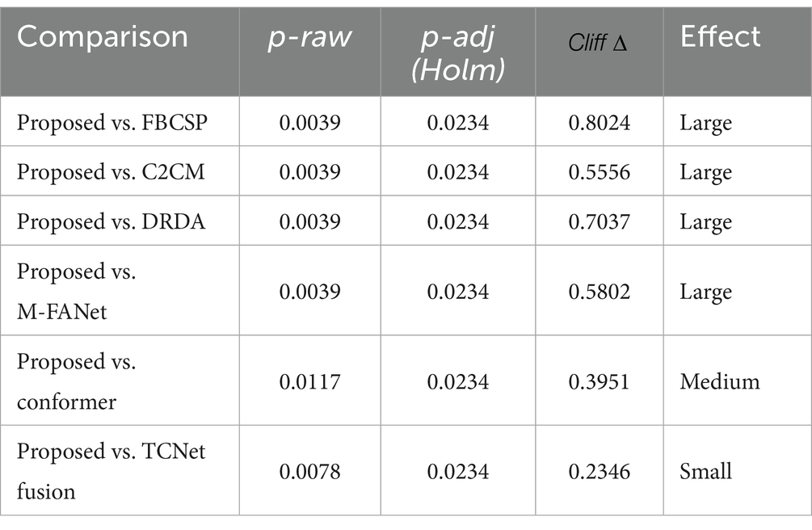Select the 0.8024 Cliff delta value
Image resolution: width=812 pixels, height=530 pixels.
pos(599,123)
